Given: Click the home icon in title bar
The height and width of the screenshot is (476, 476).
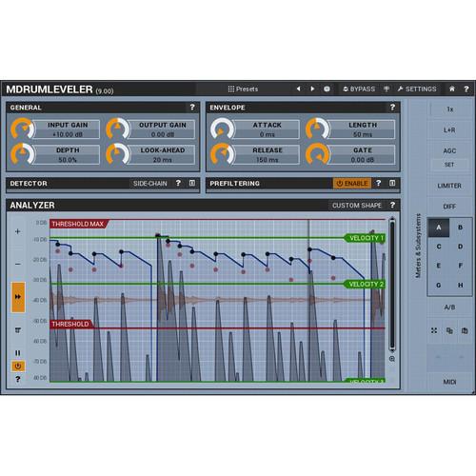Looking at the screenshot, I should (x=452, y=89).
